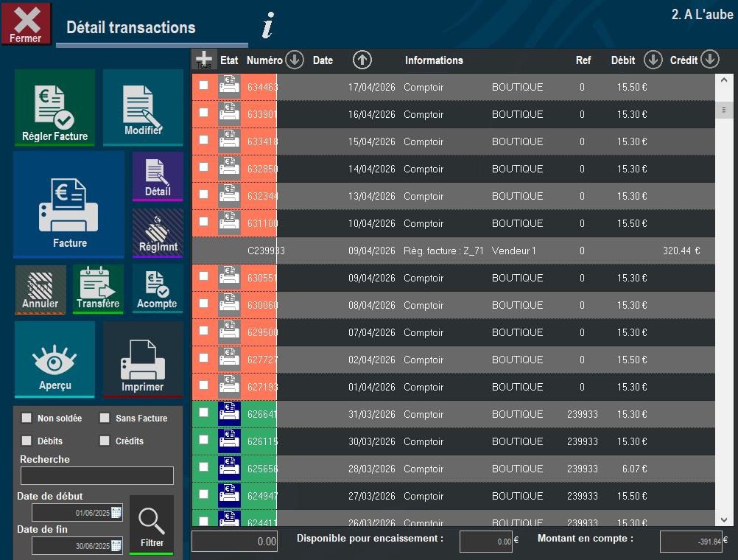738x560 pixels.
Task: Open the Date de début calendar picker
Action: pos(116,512)
